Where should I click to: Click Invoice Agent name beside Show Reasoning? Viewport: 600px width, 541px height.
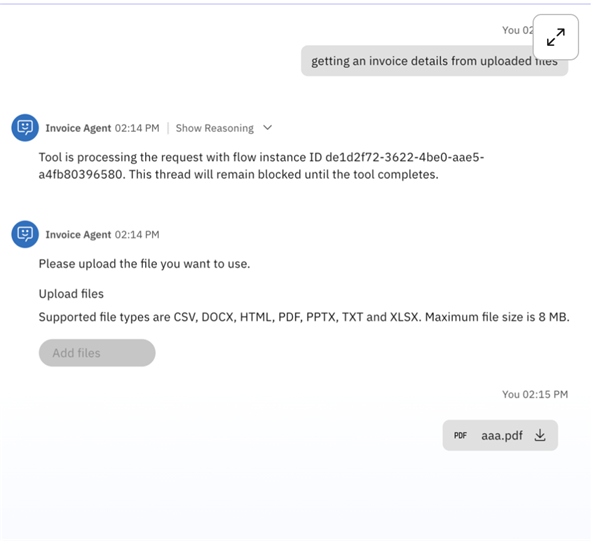[78, 128]
